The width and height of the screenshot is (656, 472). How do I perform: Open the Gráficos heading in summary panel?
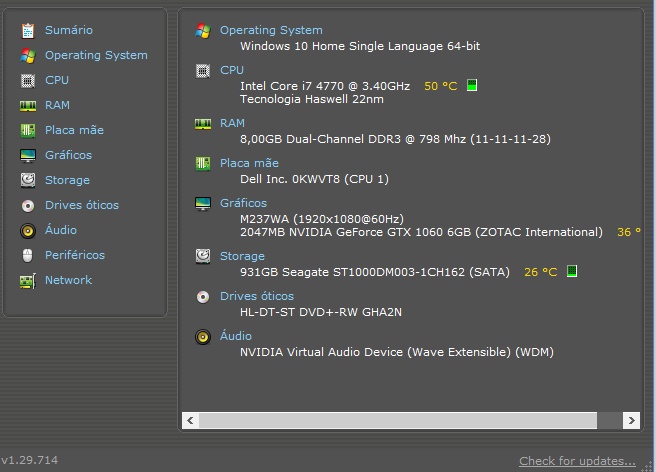243,203
